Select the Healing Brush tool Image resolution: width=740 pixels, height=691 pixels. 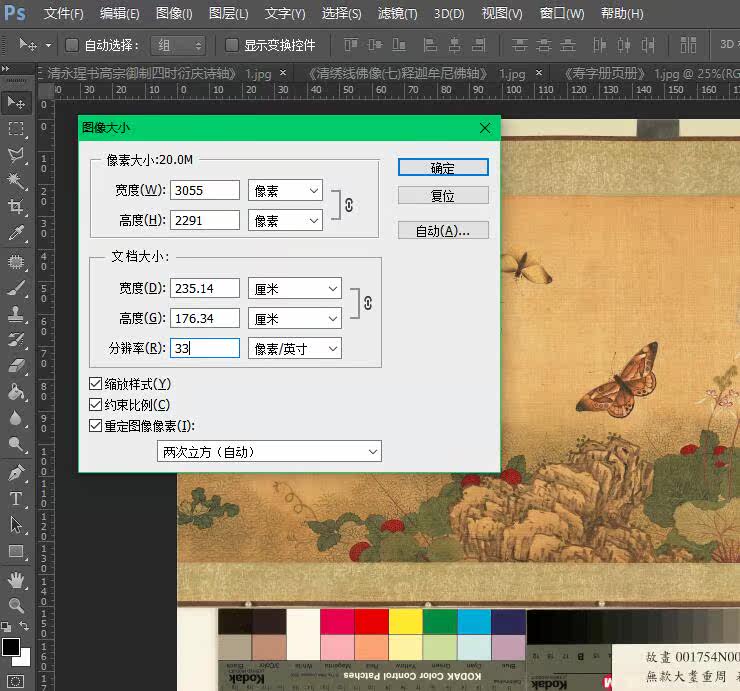click(16, 261)
